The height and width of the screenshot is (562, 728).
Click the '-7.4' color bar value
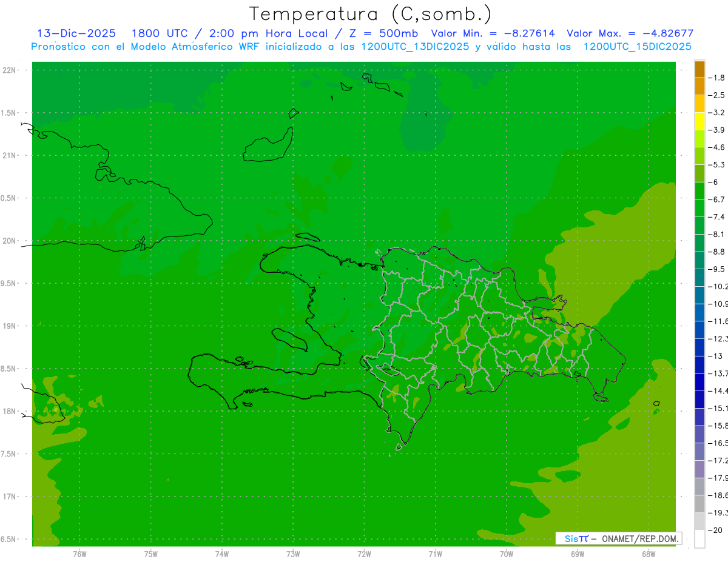[718, 217]
